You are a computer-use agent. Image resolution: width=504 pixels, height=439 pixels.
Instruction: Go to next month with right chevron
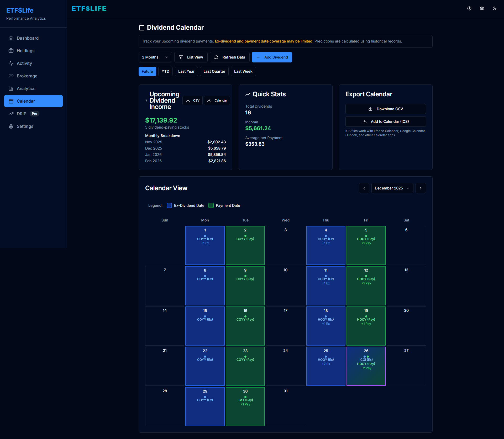421,188
